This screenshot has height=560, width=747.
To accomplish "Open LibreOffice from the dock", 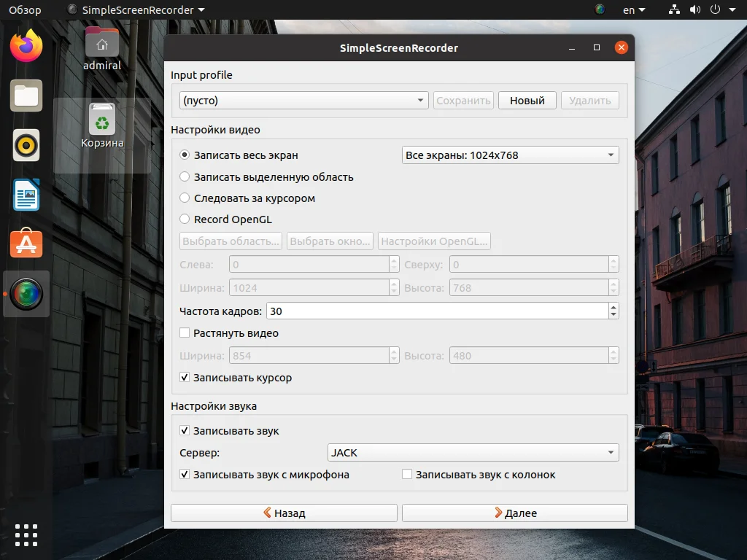I will (26, 195).
